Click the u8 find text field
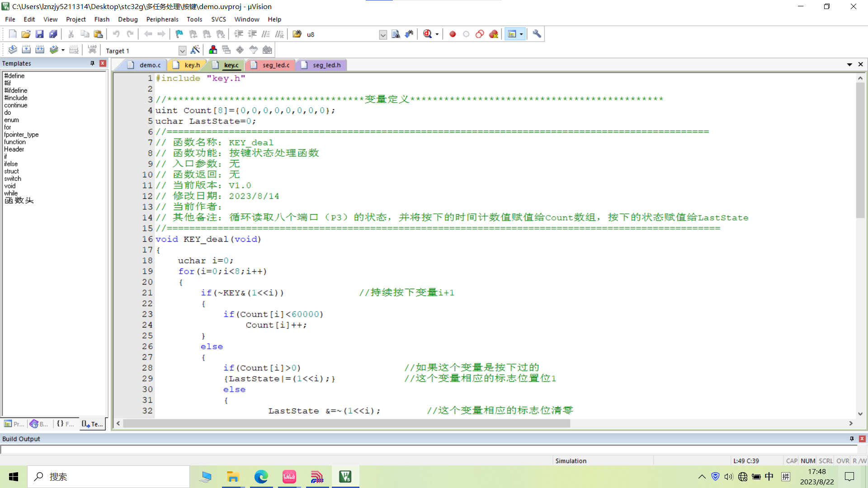 point(342,34)
